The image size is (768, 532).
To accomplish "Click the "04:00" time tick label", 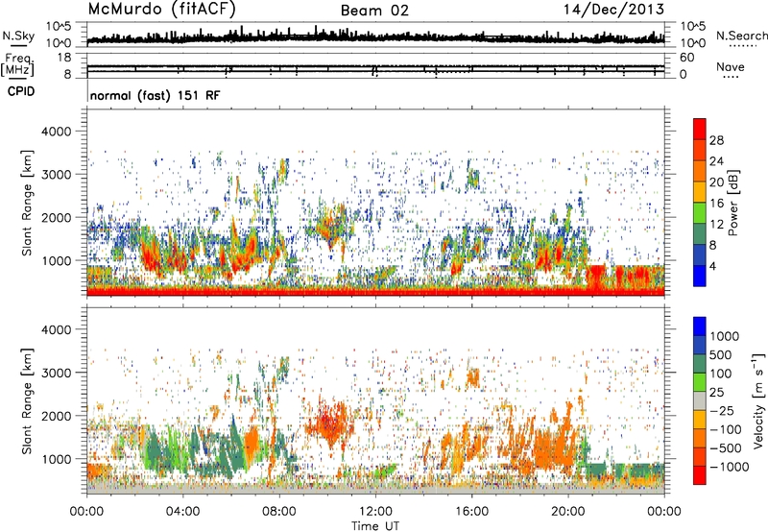I will pos(183,512).
